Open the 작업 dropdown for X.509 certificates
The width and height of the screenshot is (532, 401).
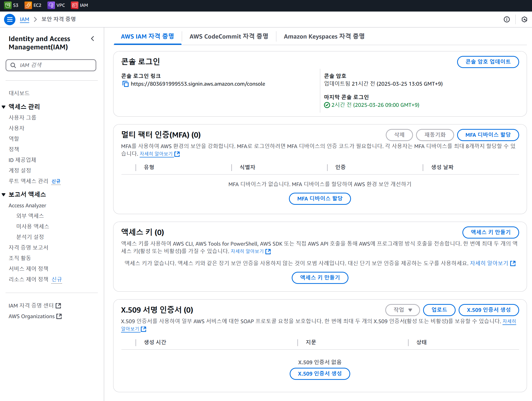tap(402, 310)
